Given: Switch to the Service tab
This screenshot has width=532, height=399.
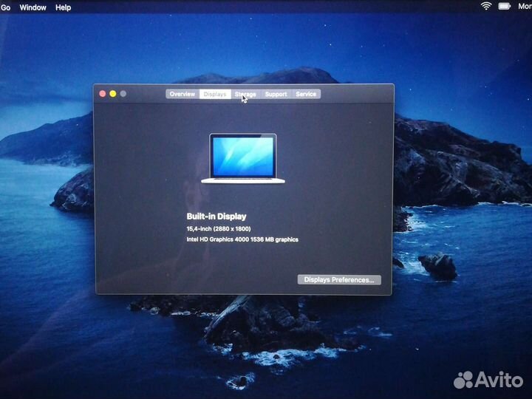Looking at the screenshot, I should coord(306,94).
